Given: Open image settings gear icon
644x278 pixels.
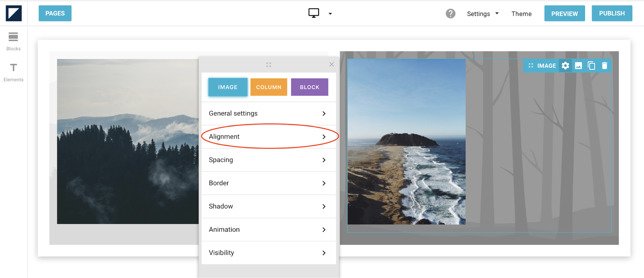Looking at the screenshot, I should pyautogui.click(x=565, y=66).
